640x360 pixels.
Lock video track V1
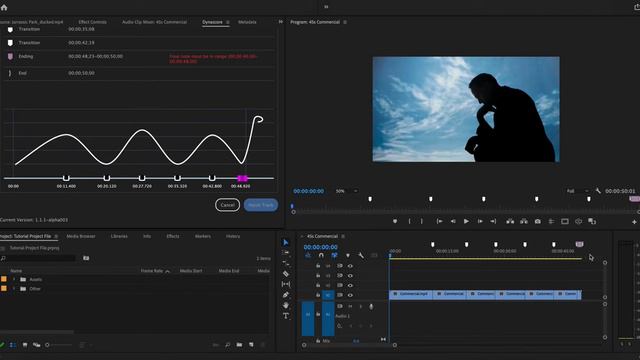pos(318,295)
